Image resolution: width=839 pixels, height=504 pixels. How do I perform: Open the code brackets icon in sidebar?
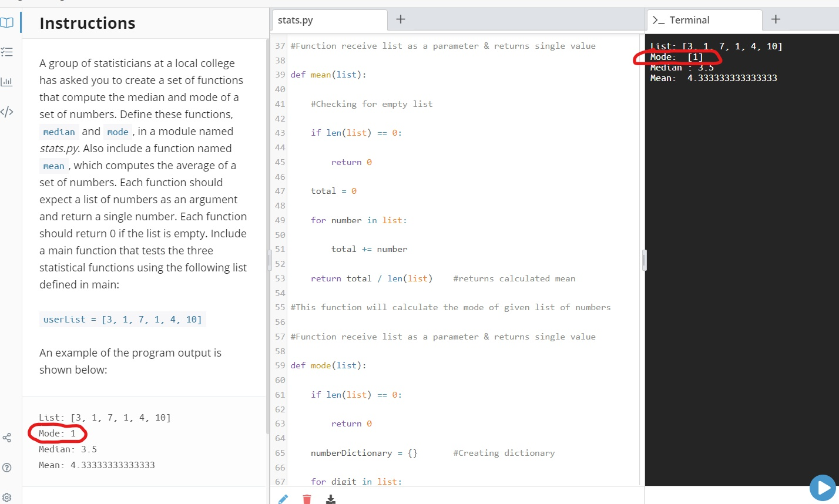click(6, 112)
